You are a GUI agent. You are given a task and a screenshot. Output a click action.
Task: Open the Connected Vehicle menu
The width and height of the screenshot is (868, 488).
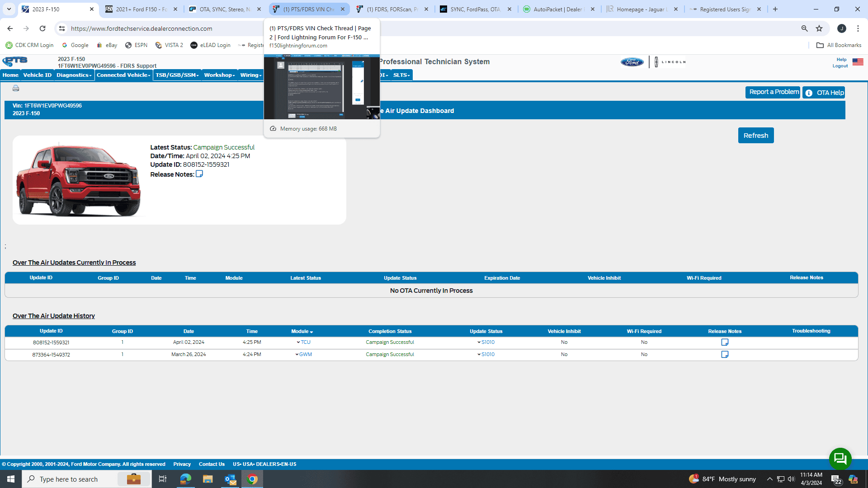123,75
